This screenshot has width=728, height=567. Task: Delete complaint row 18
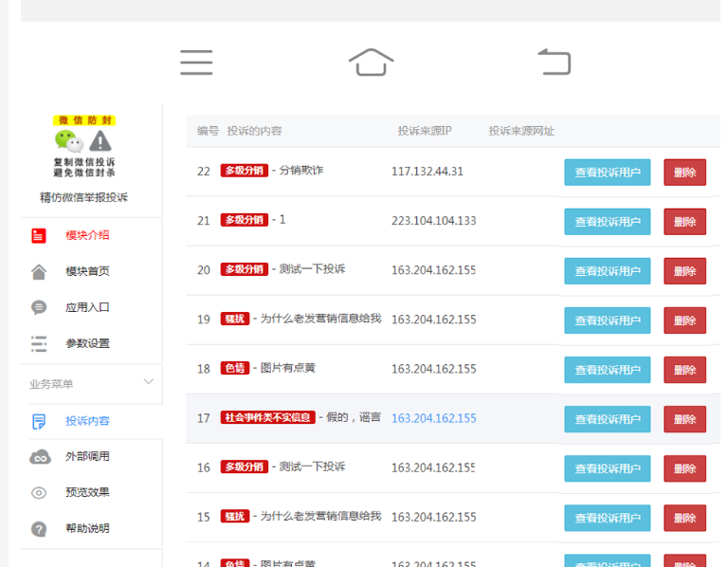pyautogui.click(x=684, y=370)
